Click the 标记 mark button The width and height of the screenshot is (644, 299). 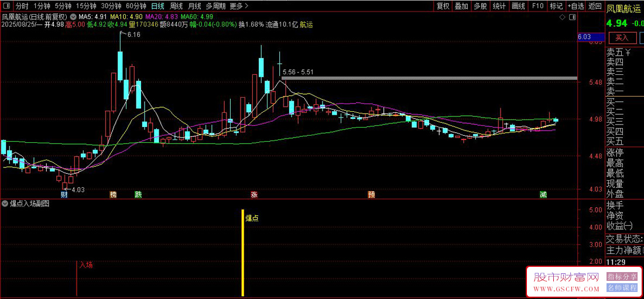(556, 6)
